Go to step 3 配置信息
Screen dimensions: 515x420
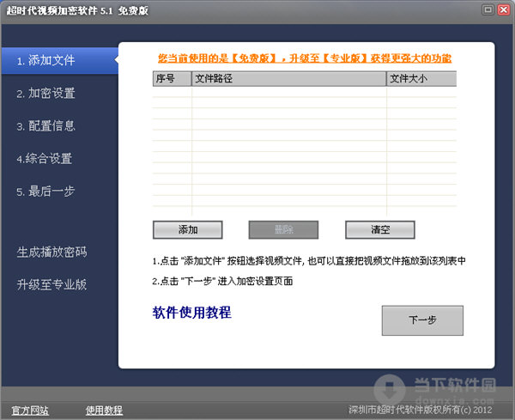[x=46, y=126]
